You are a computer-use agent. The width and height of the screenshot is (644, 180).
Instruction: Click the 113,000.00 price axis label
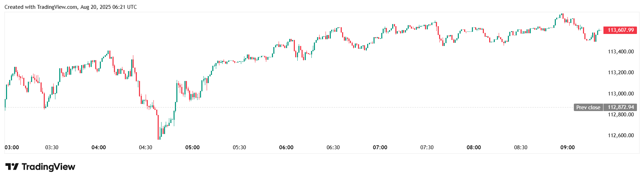(620, 94)
